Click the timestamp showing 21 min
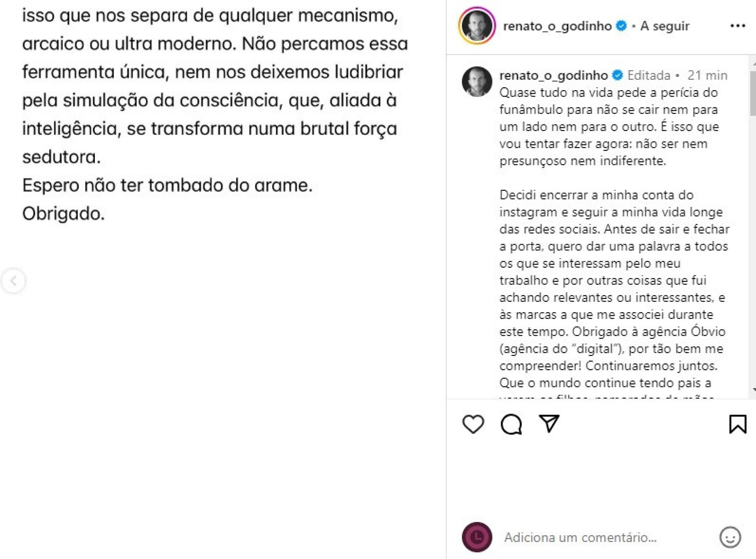Screen dimensions: 756x559 pyautogui.click(x=709, y=75)
